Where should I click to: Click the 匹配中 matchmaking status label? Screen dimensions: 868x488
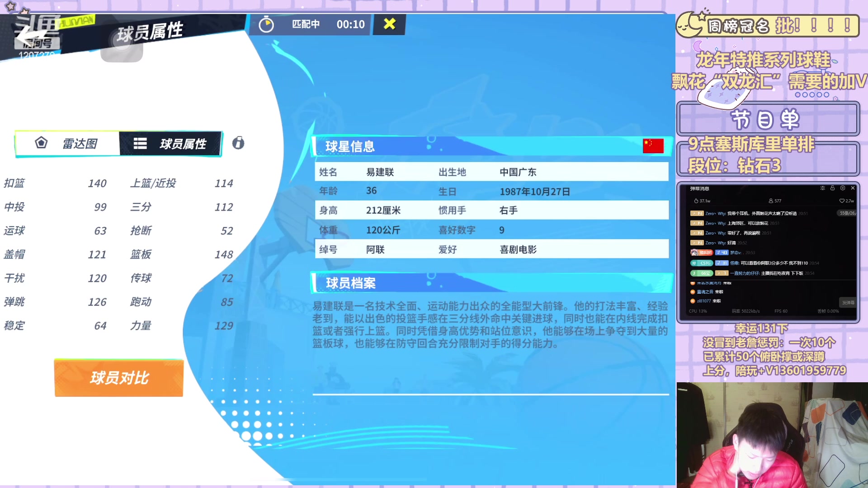tap(306, 24)
